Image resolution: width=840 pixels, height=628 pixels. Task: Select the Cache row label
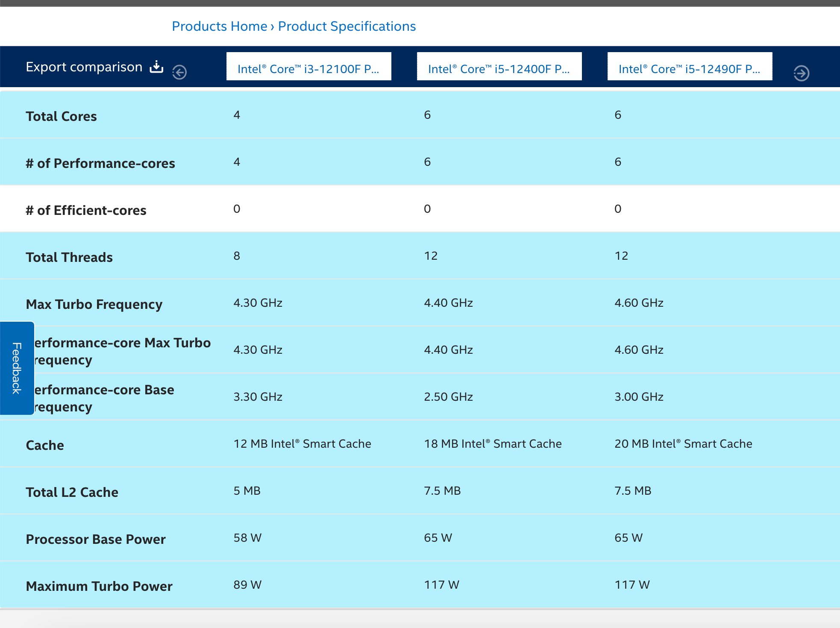click(45, 445)
